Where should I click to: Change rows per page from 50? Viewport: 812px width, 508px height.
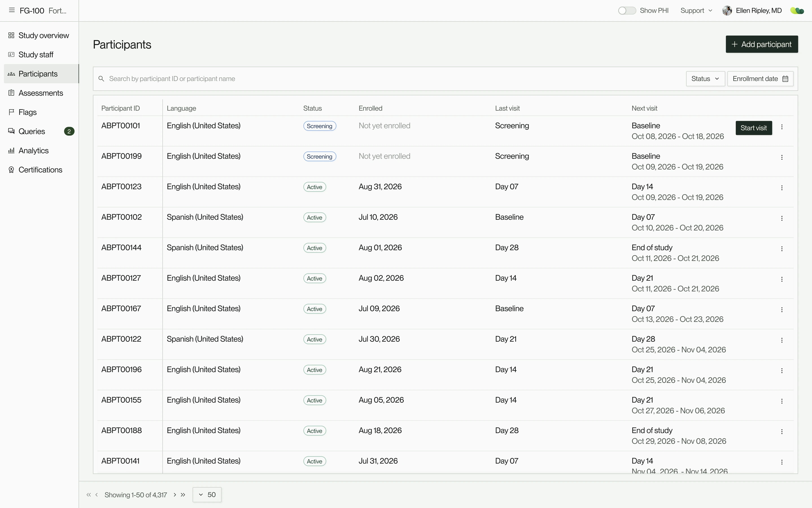pyautogui.click(x=207, y=494)
